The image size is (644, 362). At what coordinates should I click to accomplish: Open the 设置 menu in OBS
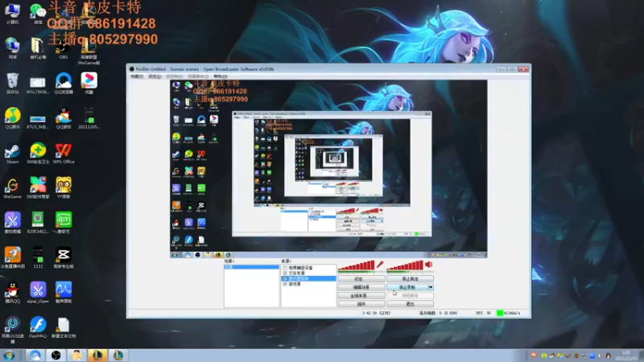click(x=155, y=76)
